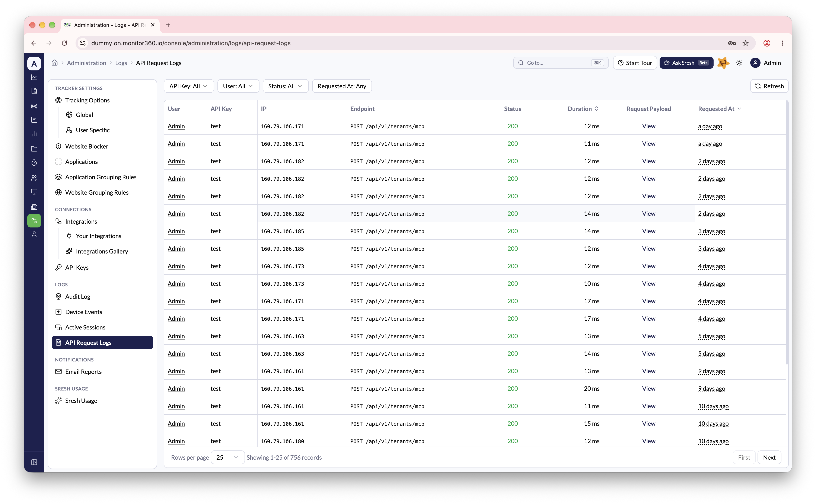The height and width of the screenshot is (504, 816).
Task: Go to the Next page of records
Action: pos(769,457)
